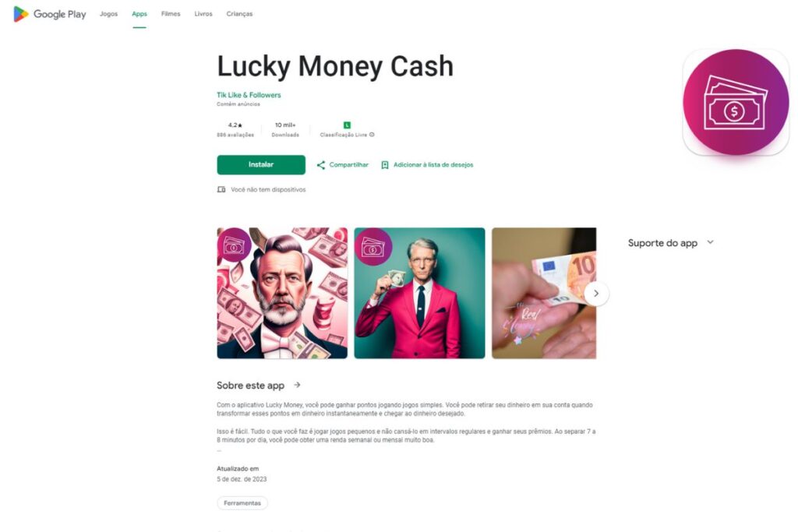This screenshot has height=532, width=798.
Task: Open the Jogos tab
Action: coord(108,14)
